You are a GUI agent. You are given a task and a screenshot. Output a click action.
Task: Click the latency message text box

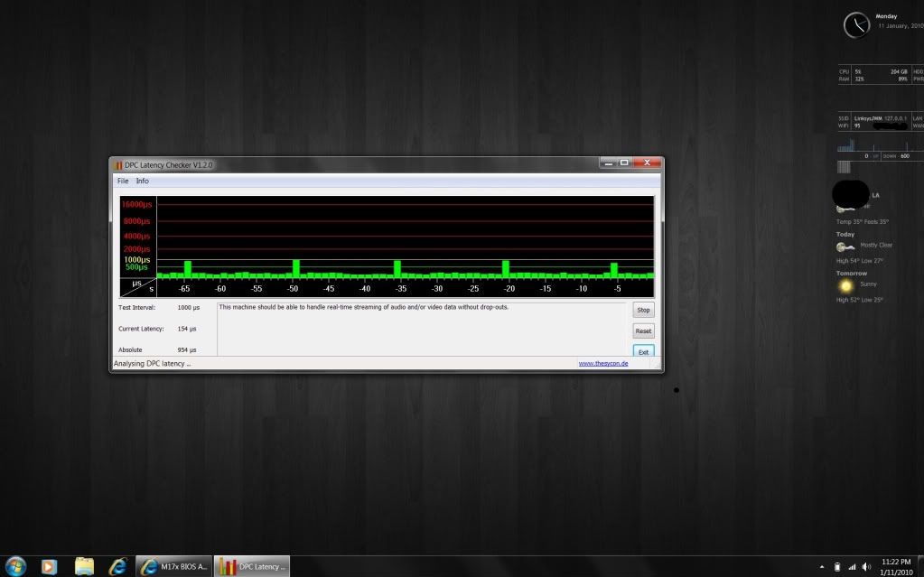click(x=421, y=329)
